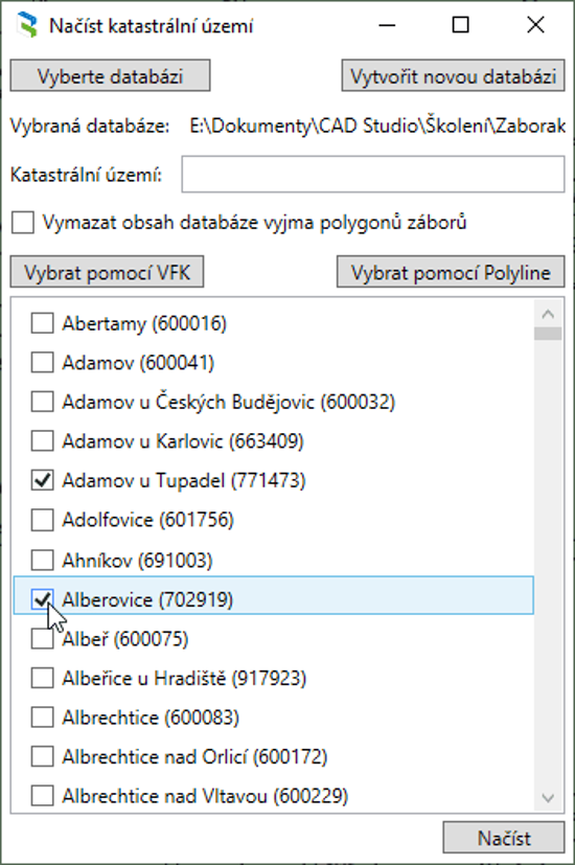Click Vytvořit novou databázi button

tap(453, 76)
